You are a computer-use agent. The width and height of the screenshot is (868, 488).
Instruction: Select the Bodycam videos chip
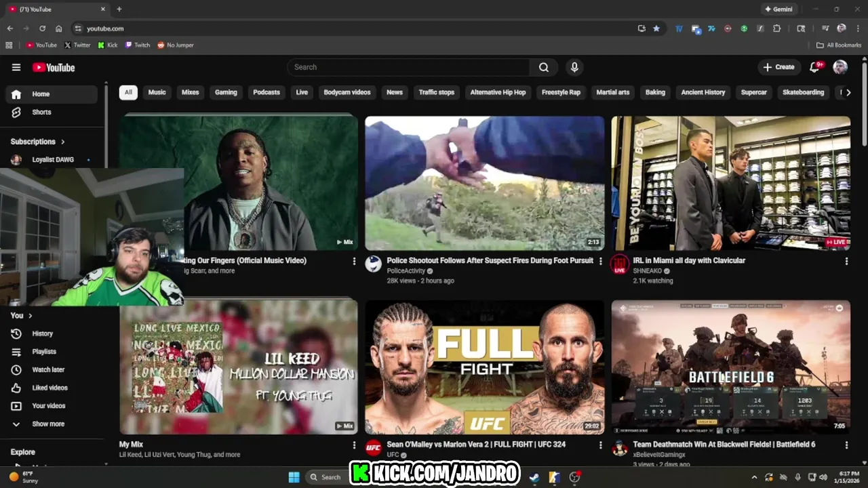(347, 92)
